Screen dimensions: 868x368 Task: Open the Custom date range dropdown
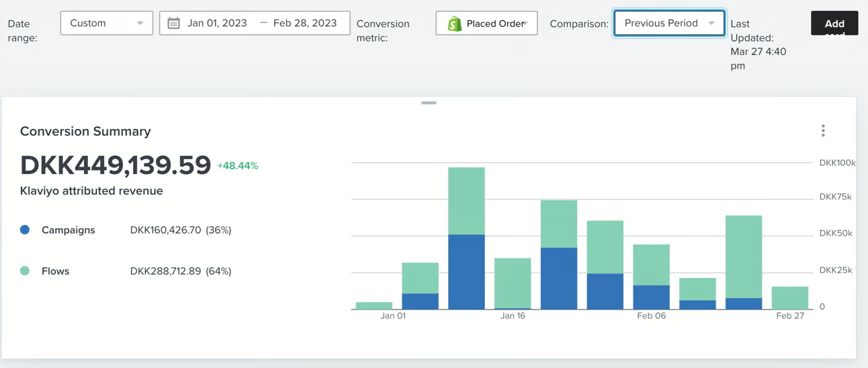pos(106,24)
